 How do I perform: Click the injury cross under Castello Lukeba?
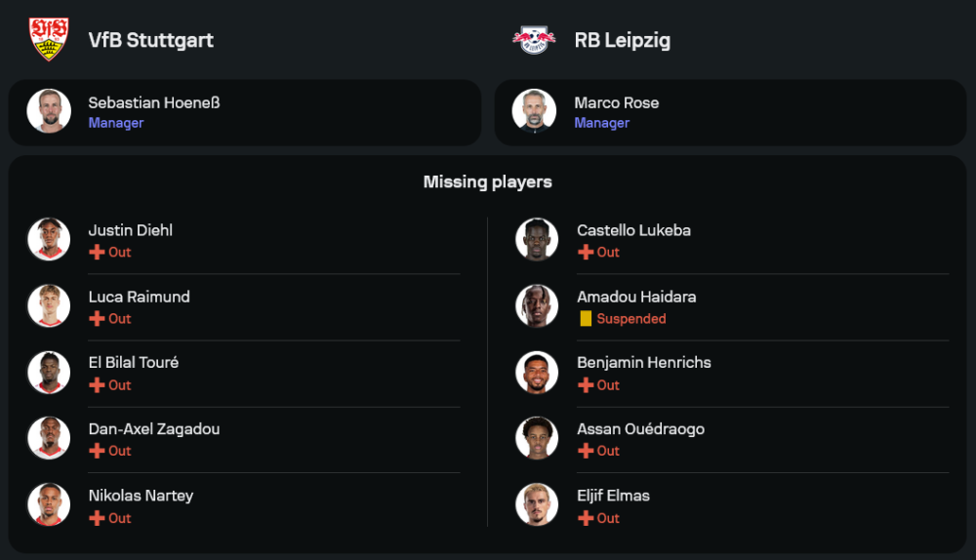tap(586, 252)
